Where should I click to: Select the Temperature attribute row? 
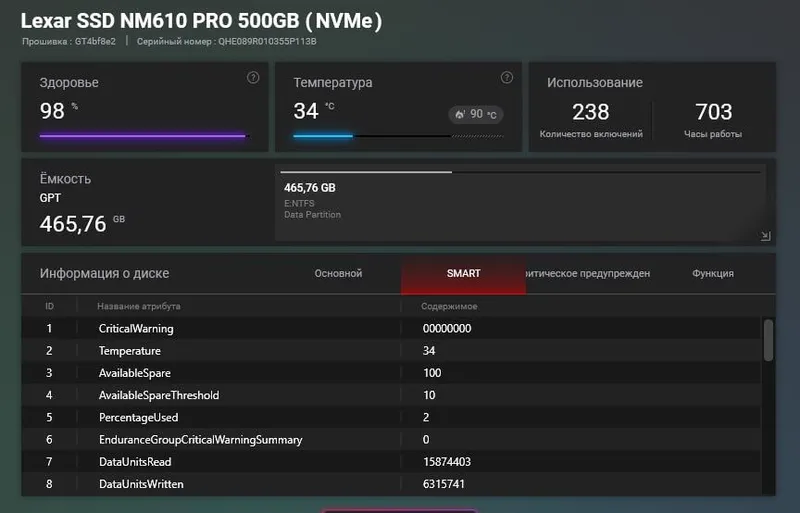tap(391, 351)
